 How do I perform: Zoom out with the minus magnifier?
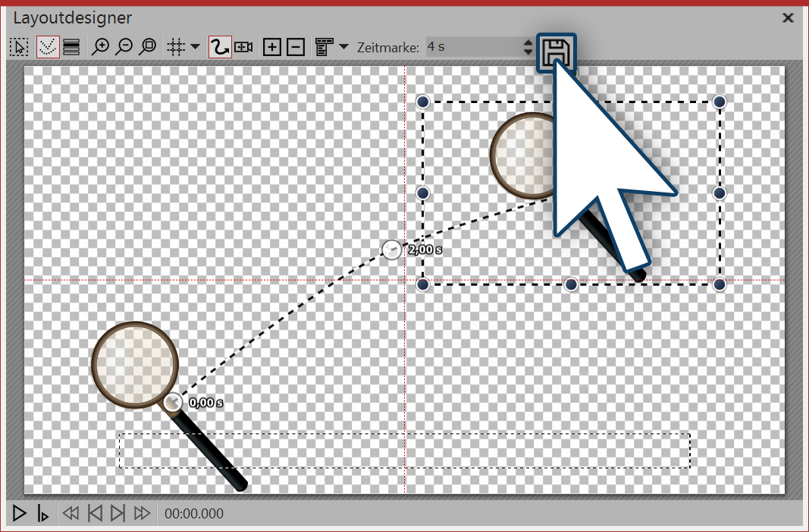click(x=124, y=47)
